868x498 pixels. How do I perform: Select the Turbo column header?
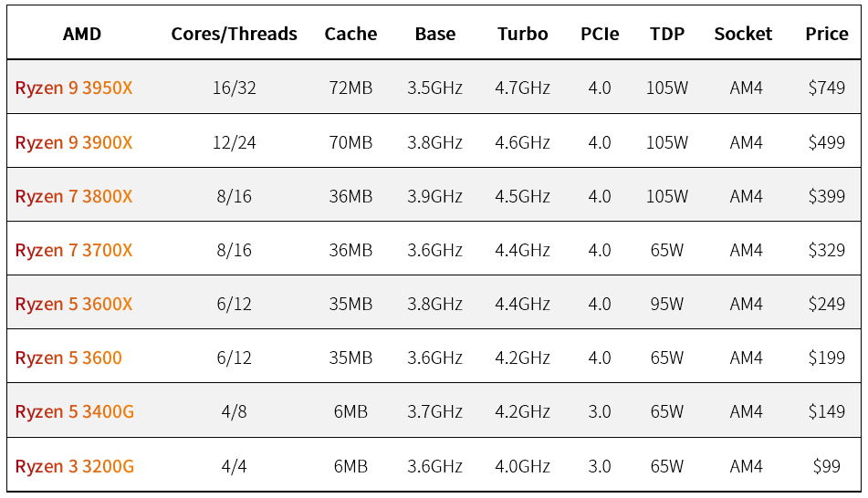click(x=522, y=35)
